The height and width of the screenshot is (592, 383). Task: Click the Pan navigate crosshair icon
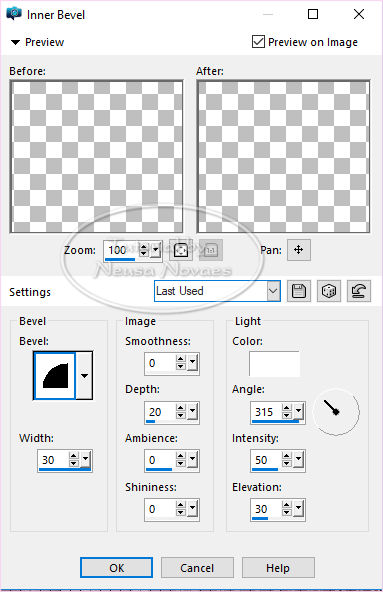tap(299, 250)
